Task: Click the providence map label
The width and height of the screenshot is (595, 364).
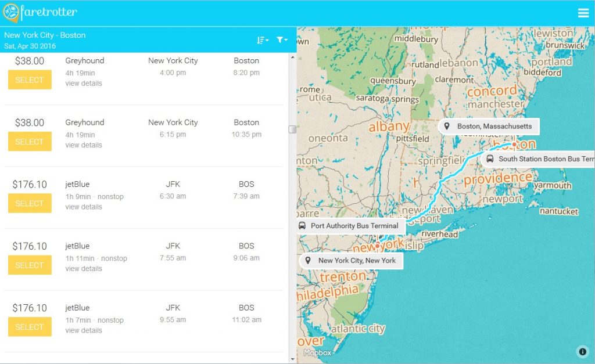Action: [x=498, y=178]
